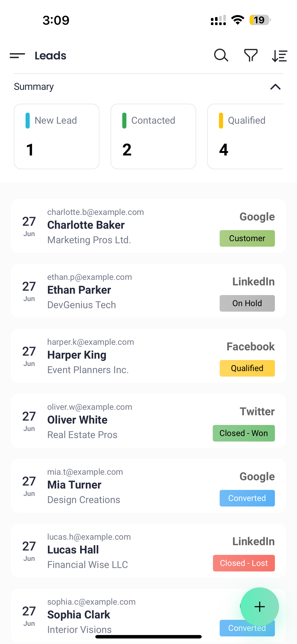The width and height of the screenshot is (297, 644).
Task: Open Sophia Clark's lead entry
Action: coord(113,615)
